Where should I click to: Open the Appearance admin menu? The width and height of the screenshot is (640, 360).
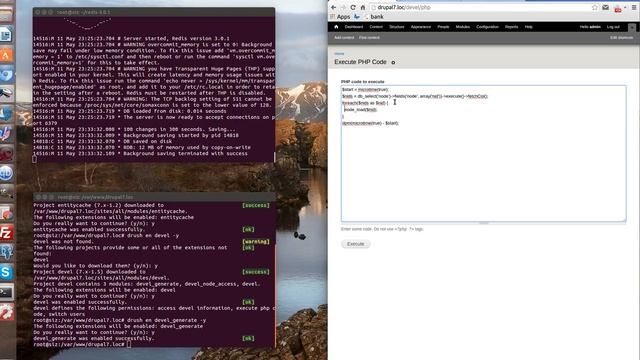coord(421,27)
